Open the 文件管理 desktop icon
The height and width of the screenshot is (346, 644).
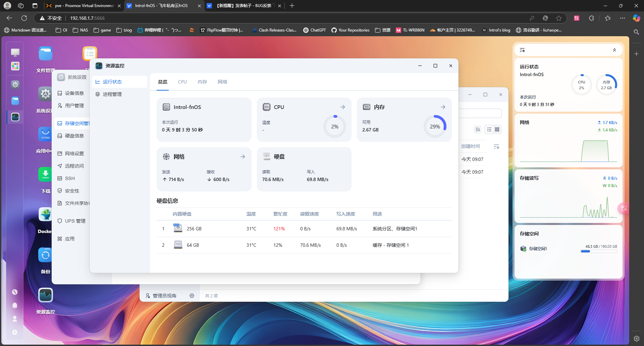pos(46,54)
